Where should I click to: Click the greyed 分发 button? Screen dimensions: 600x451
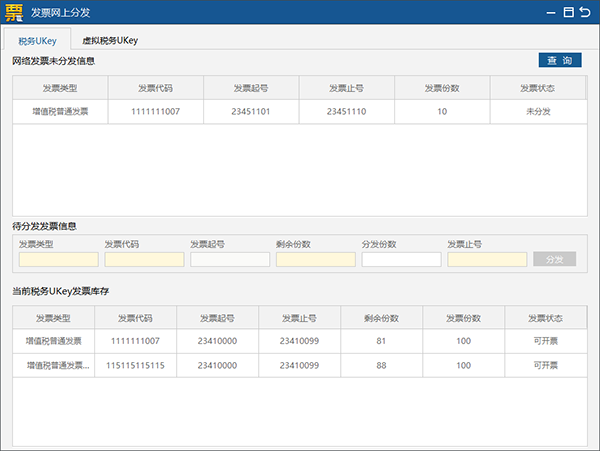pyautogui.click(x=554, y=259)
